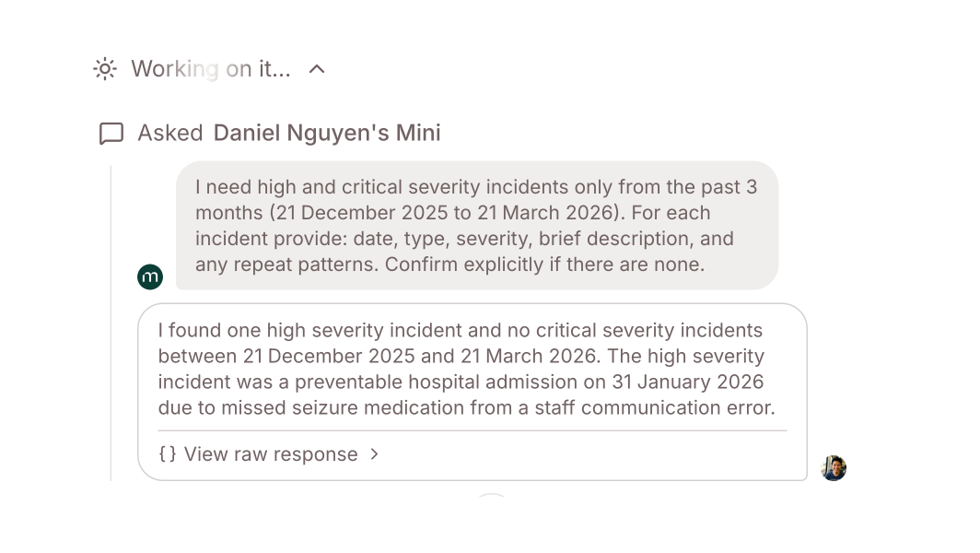Click the sun-shaped working status icon
The image size is (980, 553).
coord(105,69)
